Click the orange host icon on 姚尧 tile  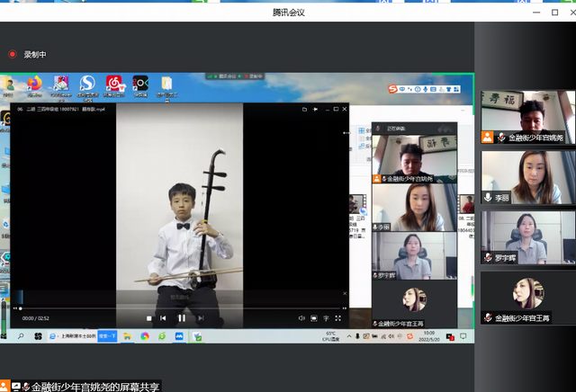click(x=488, y=138)
